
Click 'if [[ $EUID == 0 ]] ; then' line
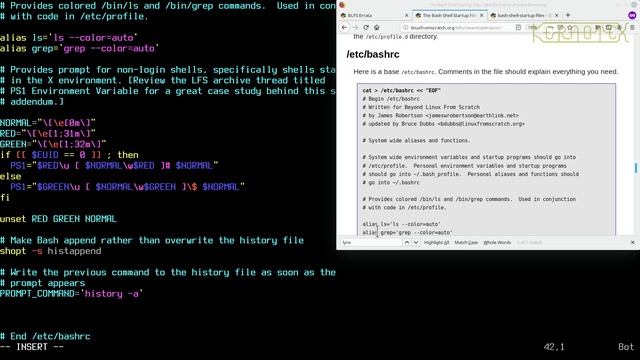pyautogui.click(x=69, y=155)
